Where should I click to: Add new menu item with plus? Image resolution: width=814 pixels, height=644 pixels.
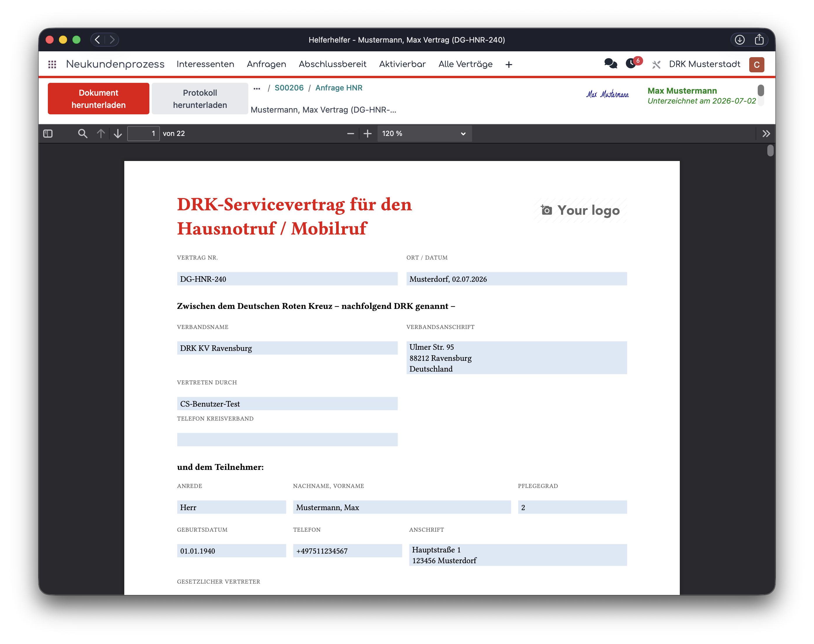pyautogui.click(x=509, y=64)
